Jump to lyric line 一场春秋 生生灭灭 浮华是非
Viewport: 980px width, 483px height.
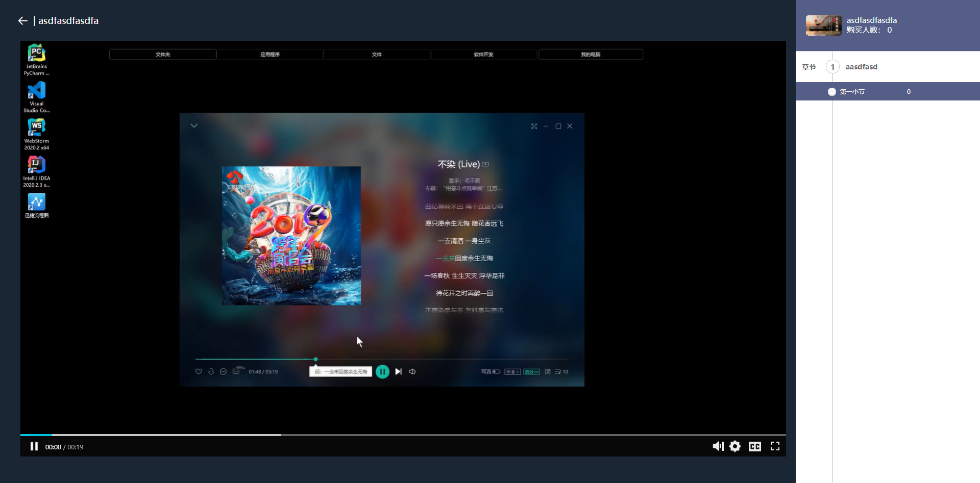pyautogui.click(x=464, y=275)
